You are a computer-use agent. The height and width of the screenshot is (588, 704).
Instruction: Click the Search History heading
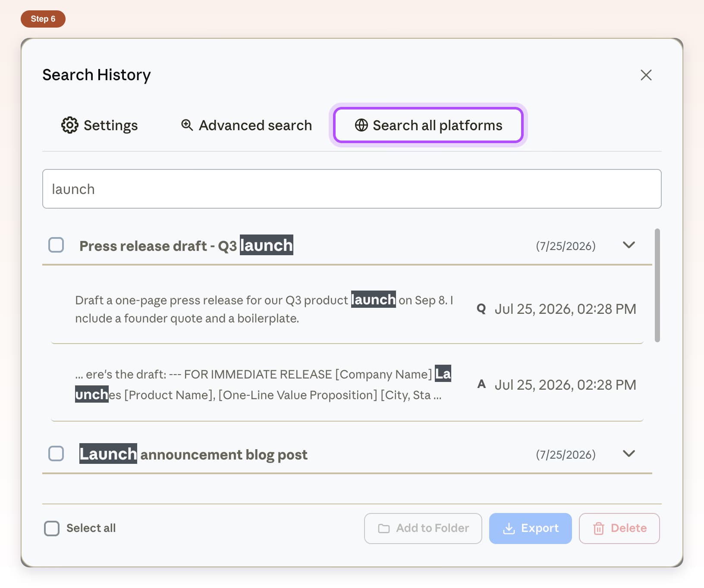click(97, 75)
